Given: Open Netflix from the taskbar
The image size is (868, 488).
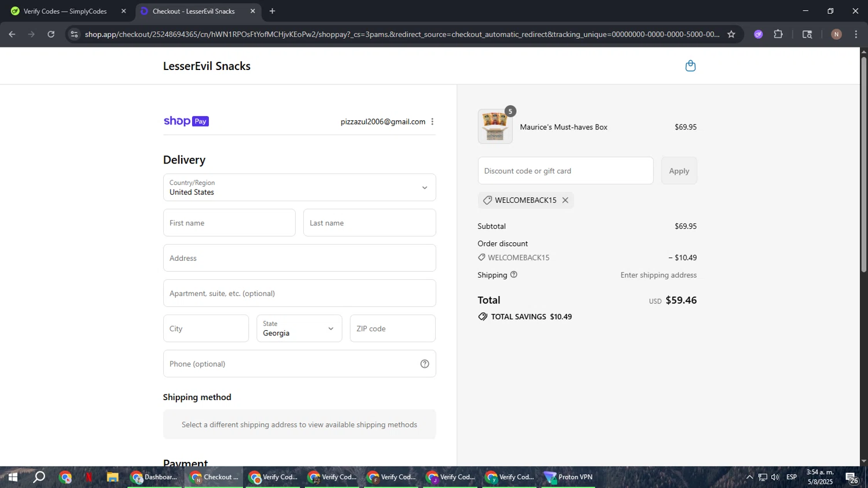Looking at the screenshot, I should coord(89,477).
